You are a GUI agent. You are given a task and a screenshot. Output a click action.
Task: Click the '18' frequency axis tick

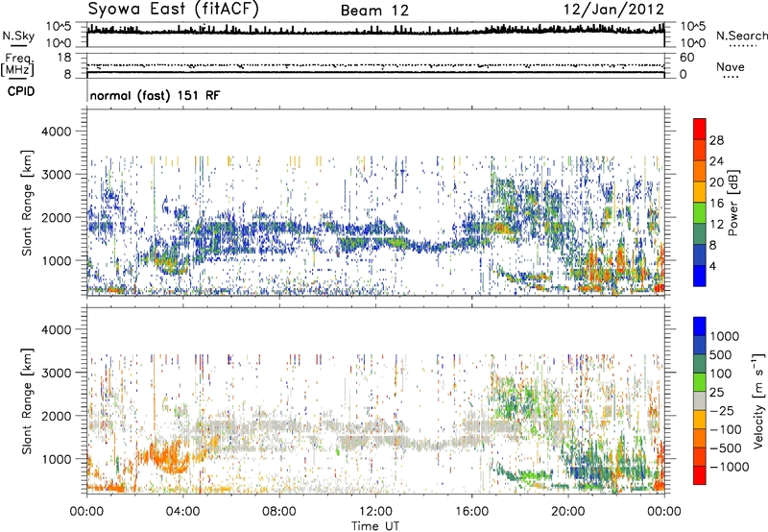pos(64,58)
